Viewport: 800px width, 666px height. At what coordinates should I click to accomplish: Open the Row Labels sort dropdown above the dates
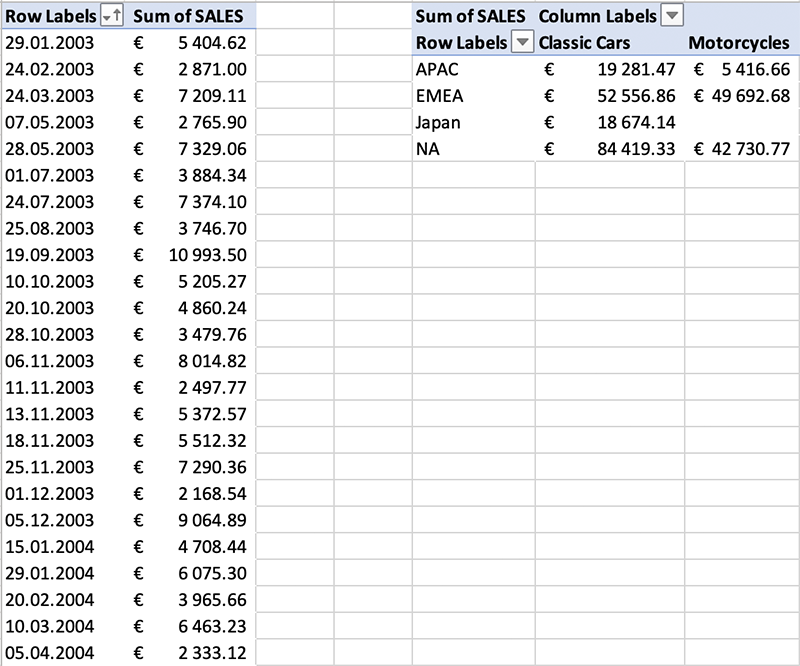111,16
